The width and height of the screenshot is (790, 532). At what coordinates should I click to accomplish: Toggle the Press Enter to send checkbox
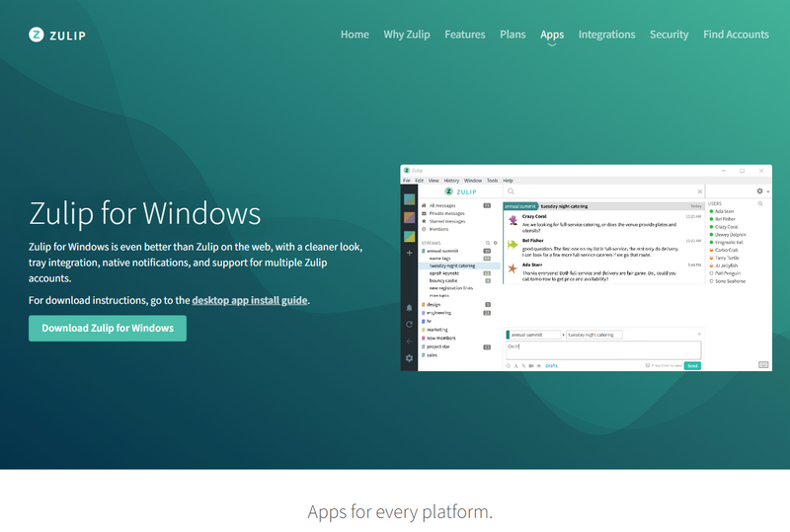[x=647, y=365]
